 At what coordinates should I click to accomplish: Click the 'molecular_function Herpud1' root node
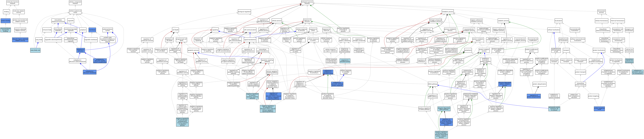[12, 3]
